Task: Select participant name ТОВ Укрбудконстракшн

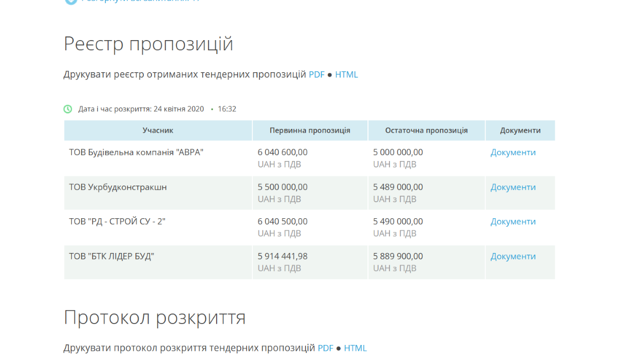Action: tap(118, 187)
